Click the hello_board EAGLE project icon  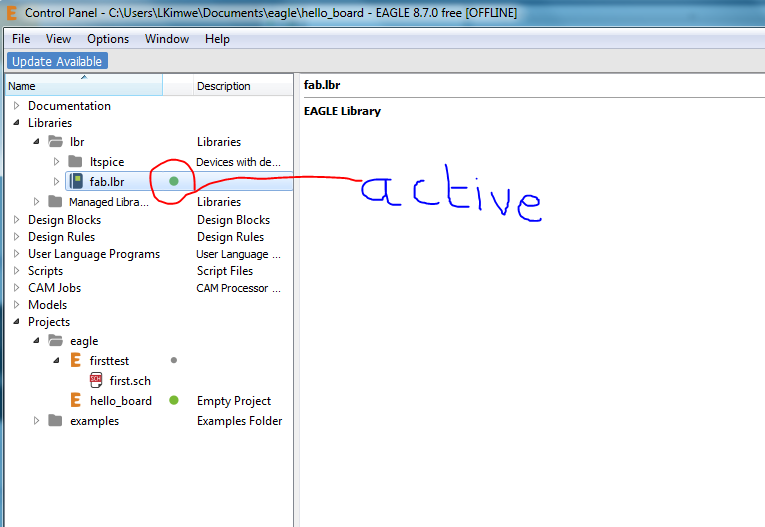tap(76, 400)
